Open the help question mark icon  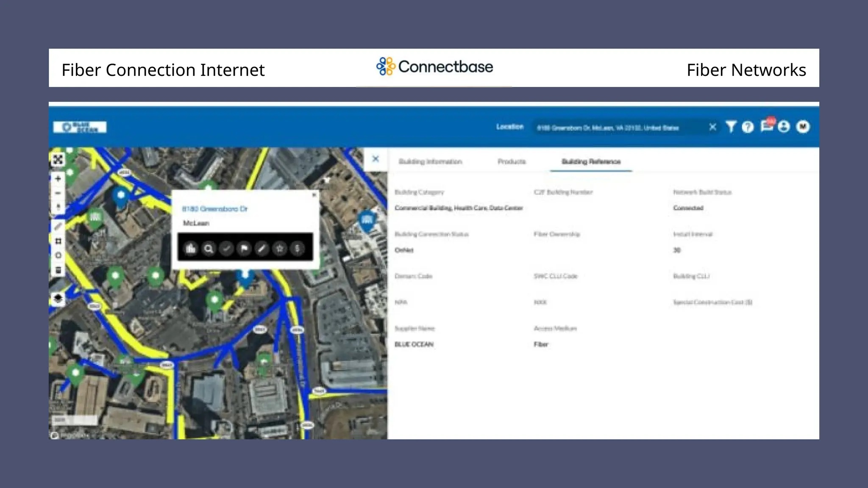[x=748, y=127]
